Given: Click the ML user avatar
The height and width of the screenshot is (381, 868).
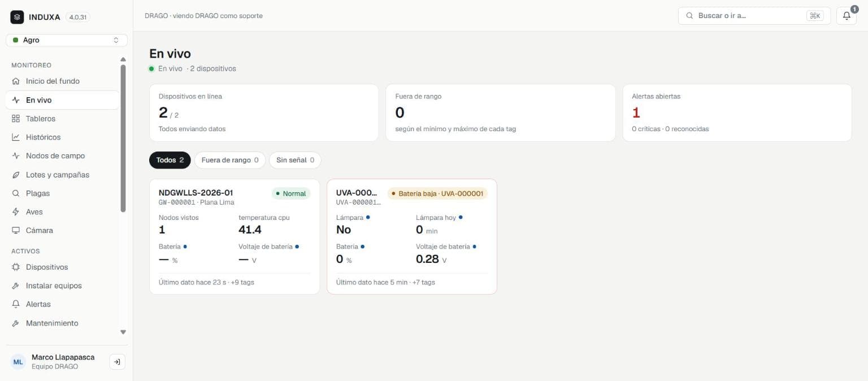Looking at the screenshot, I should coord(19,362).
